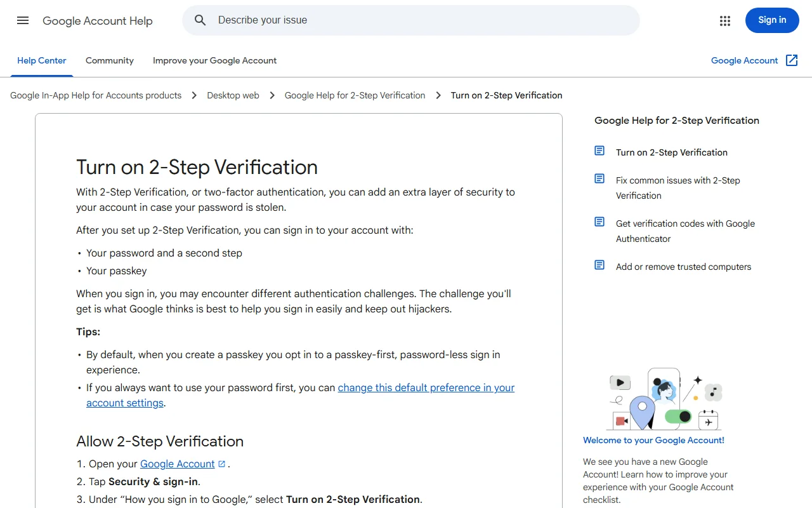Click the Google Account welcome illustration
This screenshot has width=812, height=508.
point(665,399)
